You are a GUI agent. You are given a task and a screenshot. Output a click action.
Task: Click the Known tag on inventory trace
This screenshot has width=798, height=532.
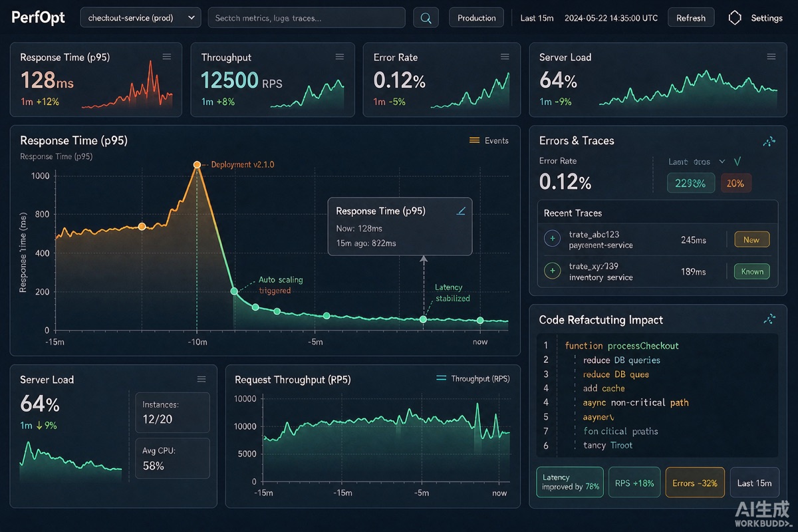coord(751,271)
